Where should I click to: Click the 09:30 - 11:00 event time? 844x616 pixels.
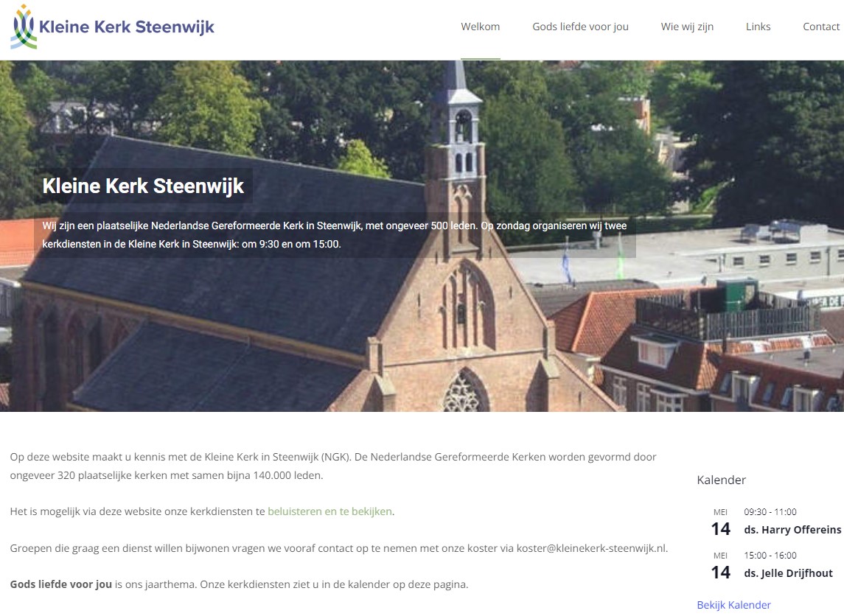[x=770, y=512]
